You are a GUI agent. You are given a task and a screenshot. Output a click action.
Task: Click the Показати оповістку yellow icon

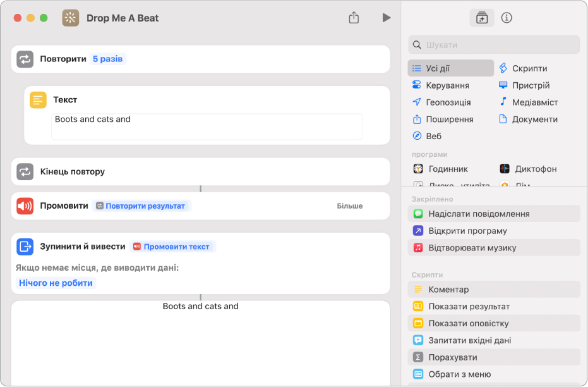(x=417, y=323)
